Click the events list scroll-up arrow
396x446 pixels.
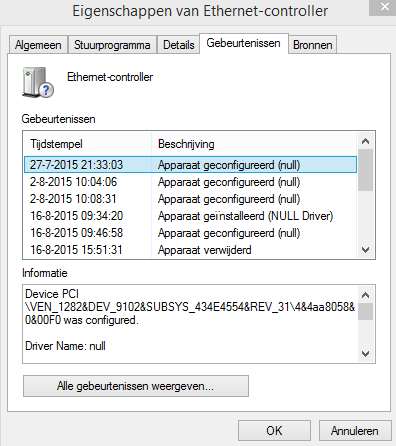[365, 141]
